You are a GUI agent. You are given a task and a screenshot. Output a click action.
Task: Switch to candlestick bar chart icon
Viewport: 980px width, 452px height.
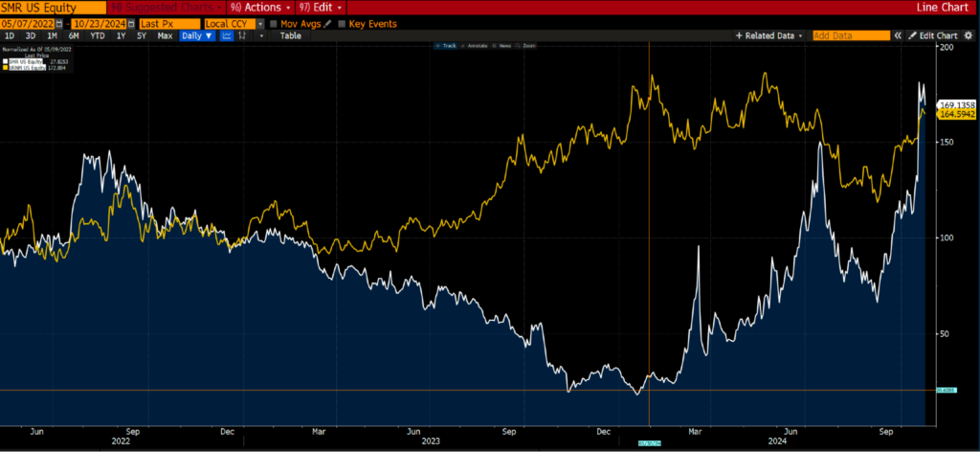[243, 35]
